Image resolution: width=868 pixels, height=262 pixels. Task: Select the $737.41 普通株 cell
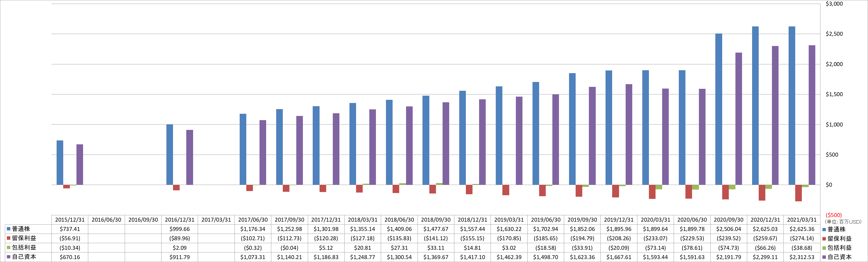pos(70,229)
